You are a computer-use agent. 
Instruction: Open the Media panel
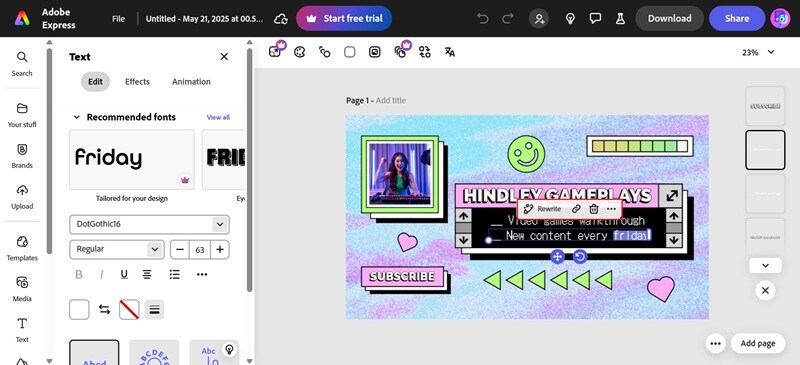point(22,289)
